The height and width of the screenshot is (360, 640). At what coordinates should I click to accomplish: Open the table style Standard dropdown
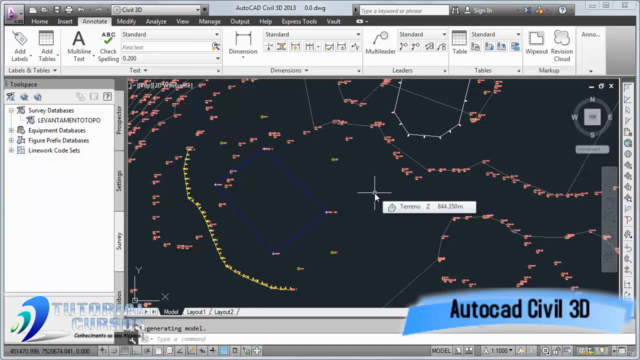[x=495, y=34]
